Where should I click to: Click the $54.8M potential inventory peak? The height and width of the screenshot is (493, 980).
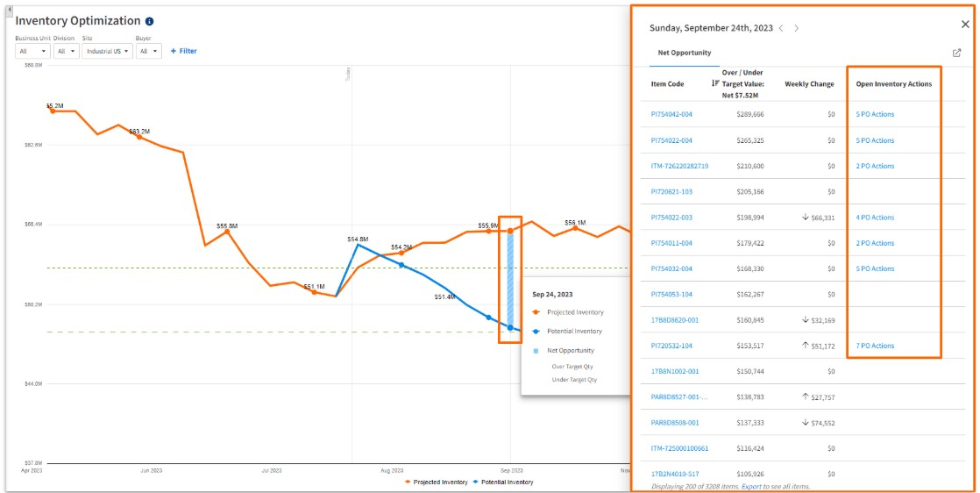coord(358,245)
